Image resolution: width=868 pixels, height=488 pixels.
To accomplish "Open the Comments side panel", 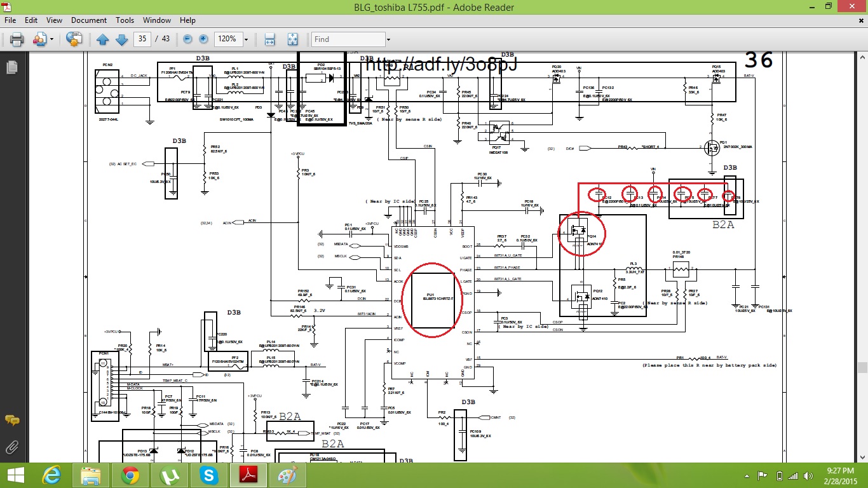I will coord(11,420).
